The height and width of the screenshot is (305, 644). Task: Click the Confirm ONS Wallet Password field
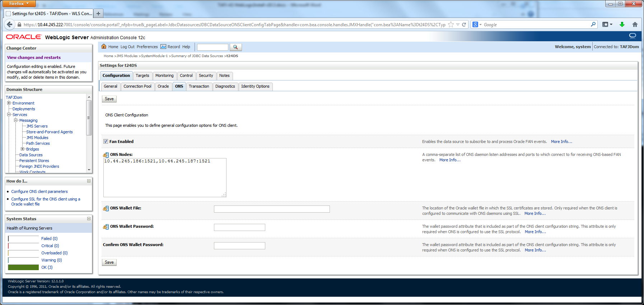tap(239, 246)
